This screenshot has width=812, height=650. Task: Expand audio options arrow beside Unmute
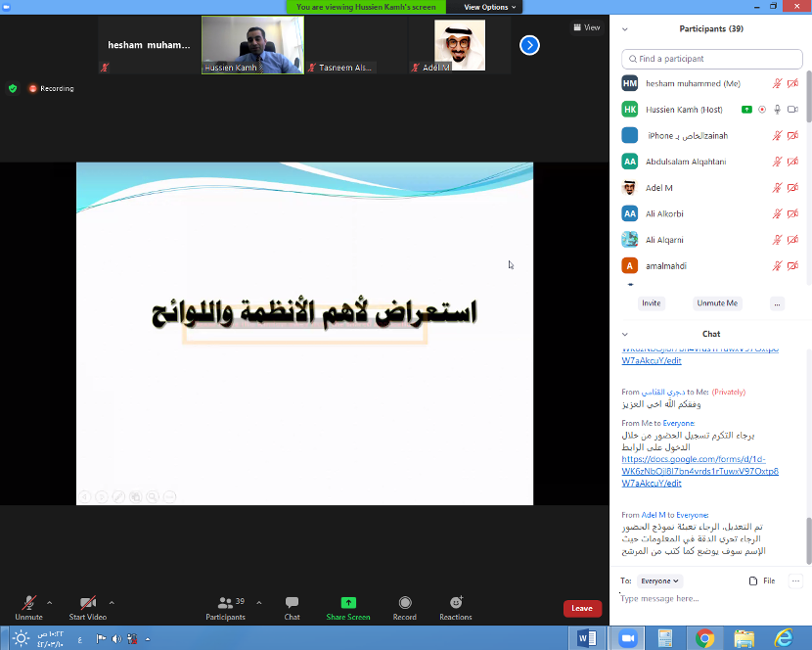pos(50,602)
